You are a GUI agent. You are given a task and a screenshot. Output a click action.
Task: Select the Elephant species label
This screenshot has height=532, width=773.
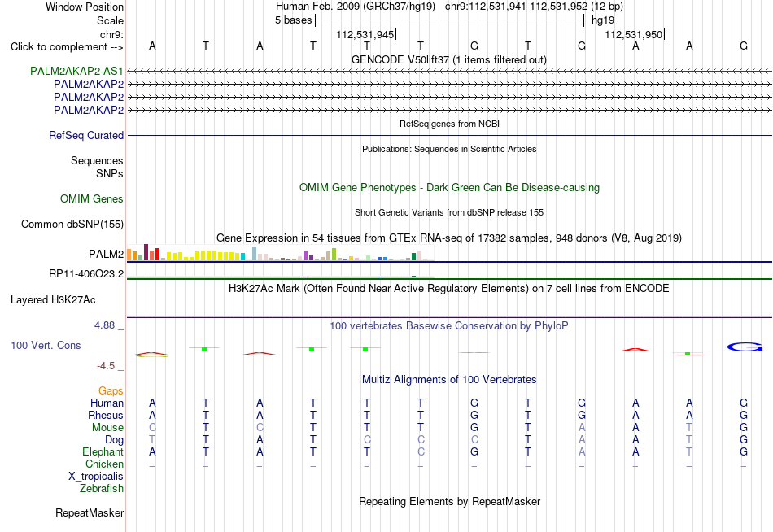click(103, 451)
